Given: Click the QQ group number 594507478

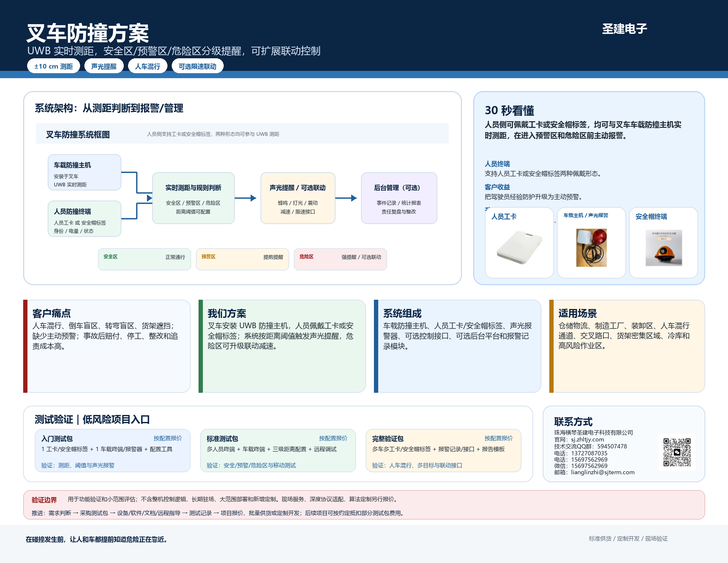Looking at the screenshot, I should point(612,446).
